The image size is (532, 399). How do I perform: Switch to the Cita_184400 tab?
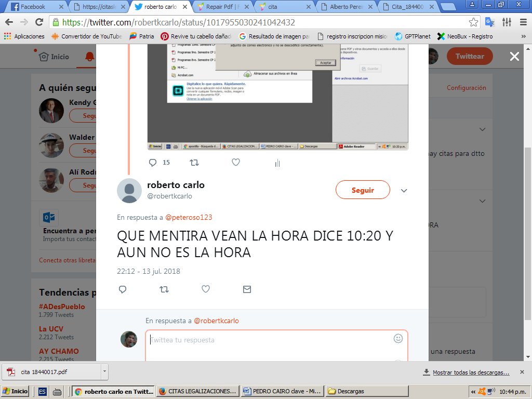408,6
